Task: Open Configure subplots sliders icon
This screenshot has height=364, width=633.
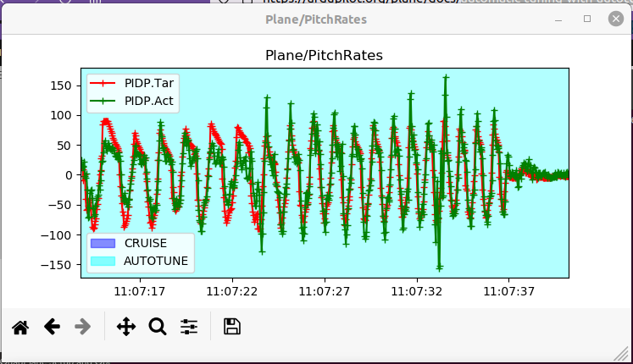Action: (x=189, y=327)
